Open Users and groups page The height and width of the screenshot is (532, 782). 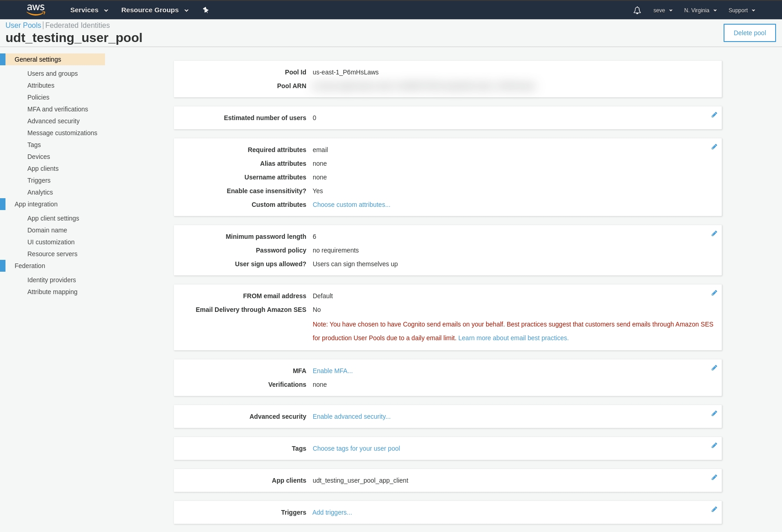[x=52, y=74]
